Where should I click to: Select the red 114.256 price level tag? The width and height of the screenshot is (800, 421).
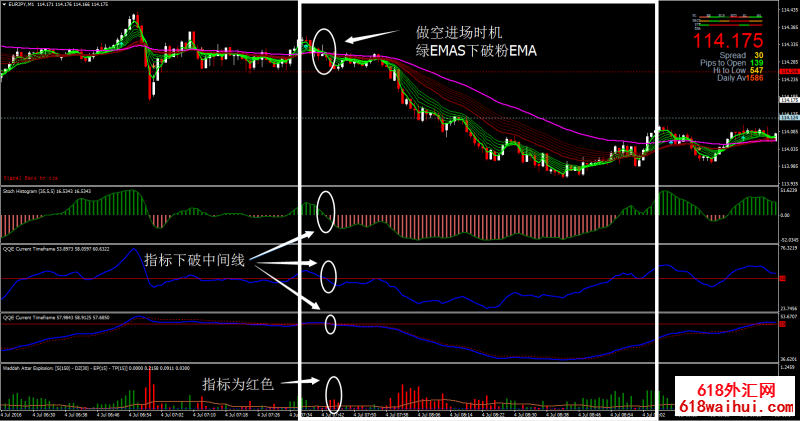(x=789, y=71)
